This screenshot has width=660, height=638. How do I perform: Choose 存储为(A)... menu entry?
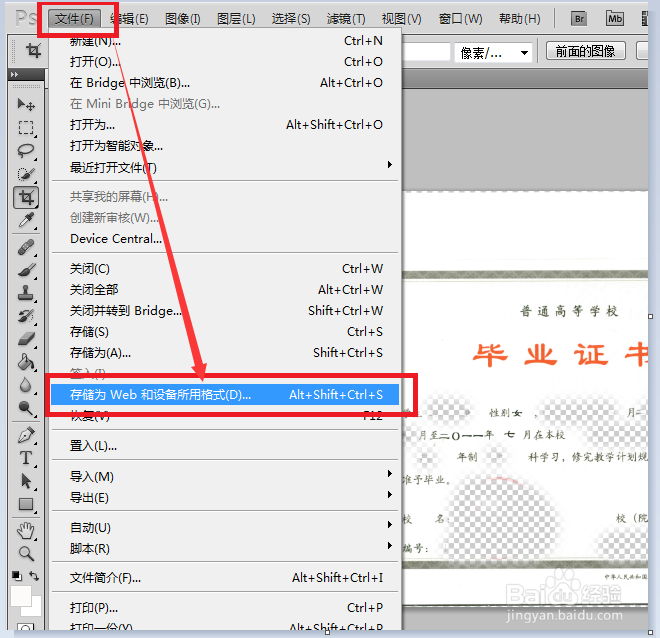225,353
